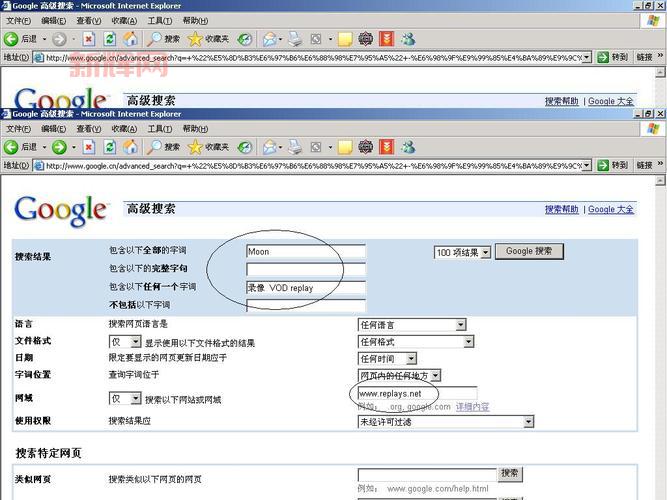667x500 pixels.
Task: Click the domain field containing www.replays.net
Action: tap(416, 394)
